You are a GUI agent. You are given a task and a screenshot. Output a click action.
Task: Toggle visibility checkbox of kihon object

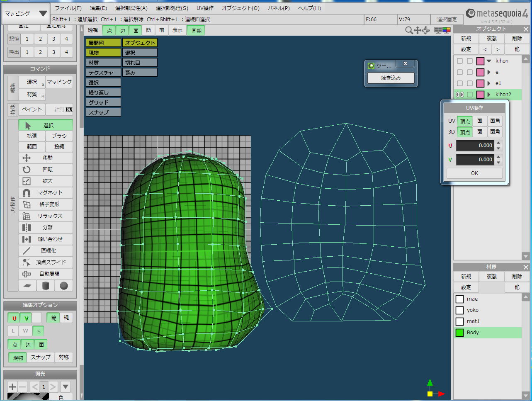460,61
